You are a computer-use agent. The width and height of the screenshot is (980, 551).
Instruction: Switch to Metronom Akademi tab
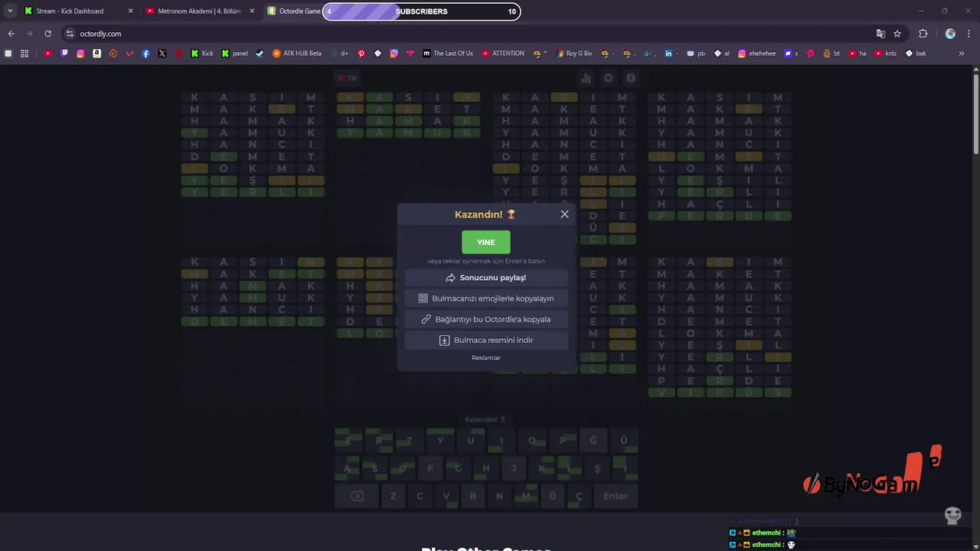(x=199, y=11)
